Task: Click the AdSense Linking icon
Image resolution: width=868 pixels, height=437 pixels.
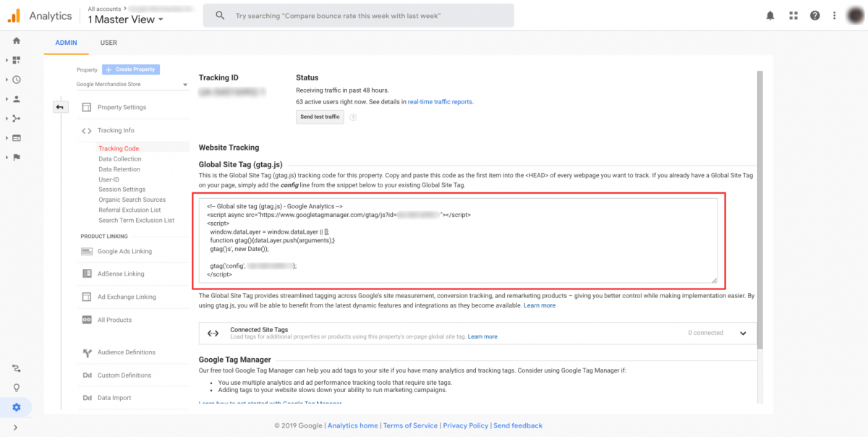Action: click(x=85, y=273)
